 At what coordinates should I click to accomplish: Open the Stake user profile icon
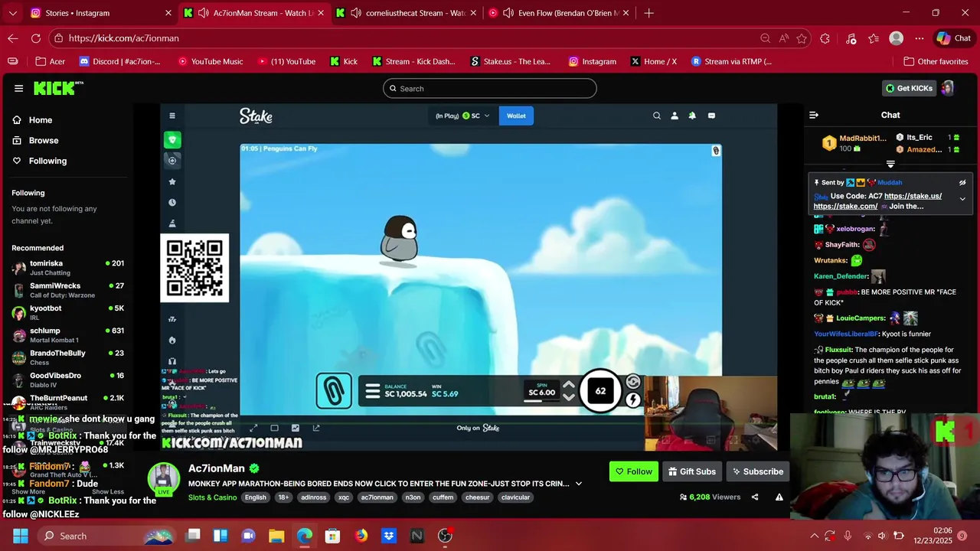click(675, 116)
